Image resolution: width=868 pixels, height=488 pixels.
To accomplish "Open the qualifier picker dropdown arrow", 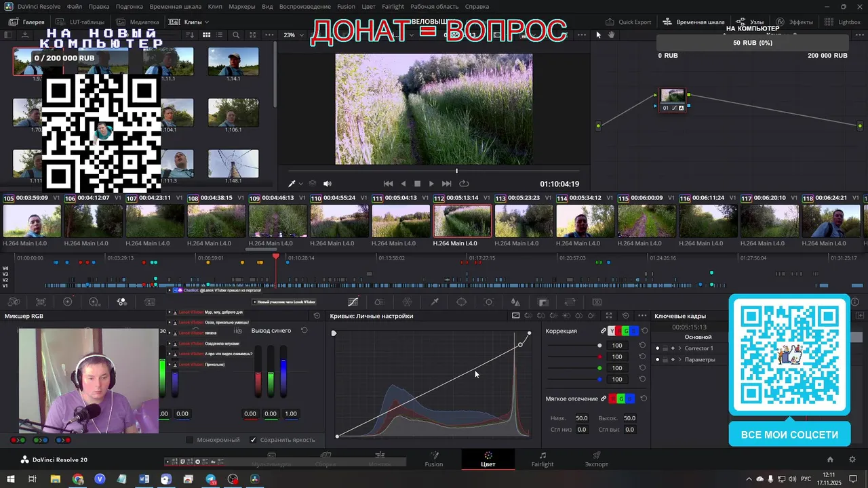I will pos(300,184).
